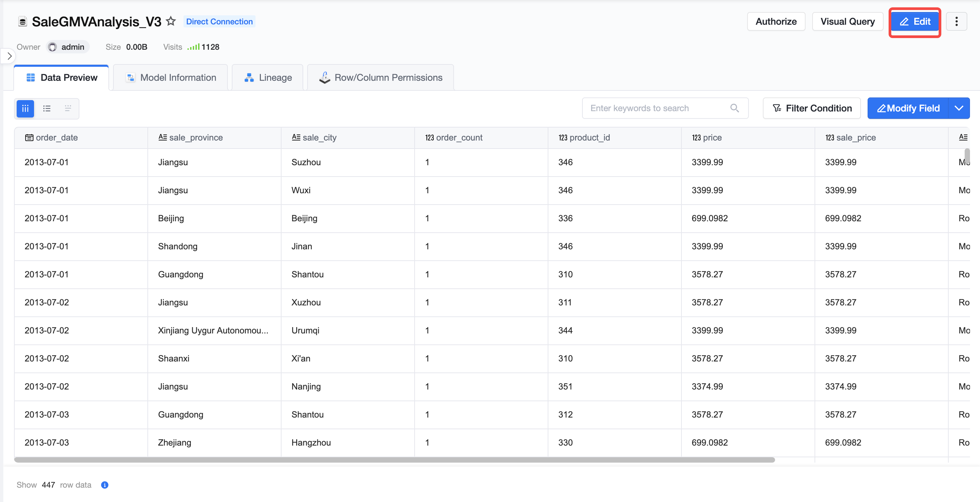
Task: Click the Visits bar chart icon
Action: [193, 47]
